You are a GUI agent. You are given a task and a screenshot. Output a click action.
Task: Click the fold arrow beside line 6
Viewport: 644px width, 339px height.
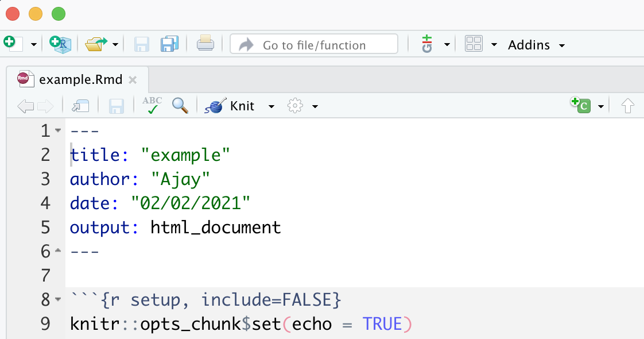point(58,251)
